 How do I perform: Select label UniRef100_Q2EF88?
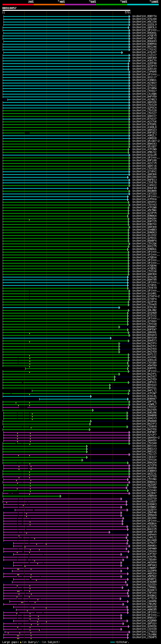[x=144, y=64]
